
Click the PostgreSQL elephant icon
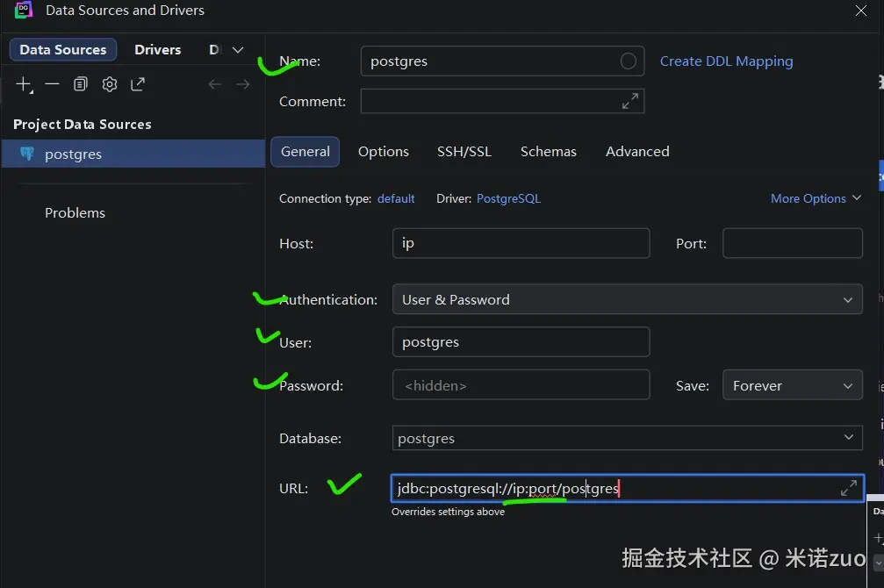click(26, 154)
